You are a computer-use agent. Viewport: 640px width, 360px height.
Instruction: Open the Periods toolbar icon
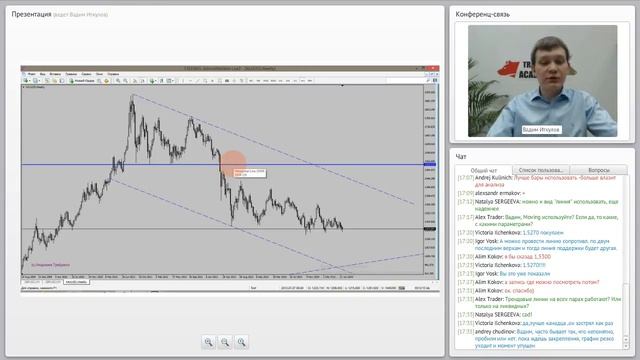[x=161, y=81]
